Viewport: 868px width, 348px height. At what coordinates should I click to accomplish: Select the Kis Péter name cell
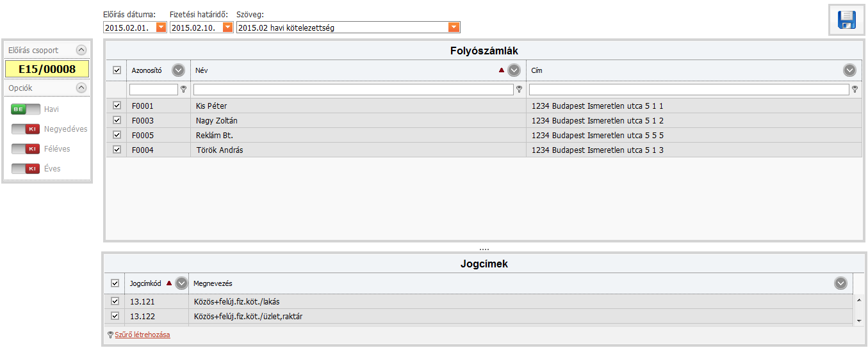(358, 106)
